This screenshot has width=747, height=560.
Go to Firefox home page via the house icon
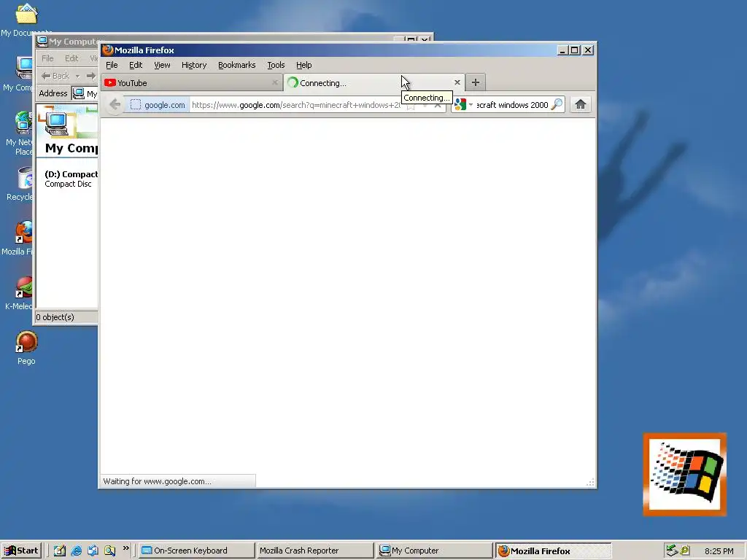580,105
